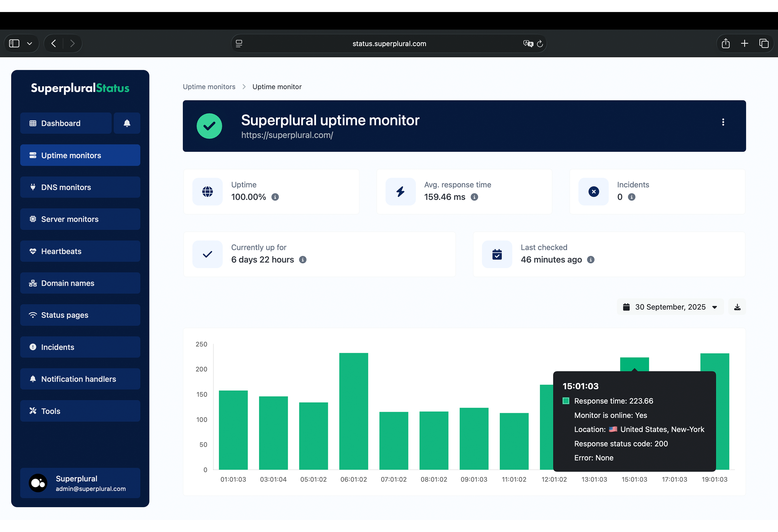
Task: Show the tab overview icon
Action: 764,44
